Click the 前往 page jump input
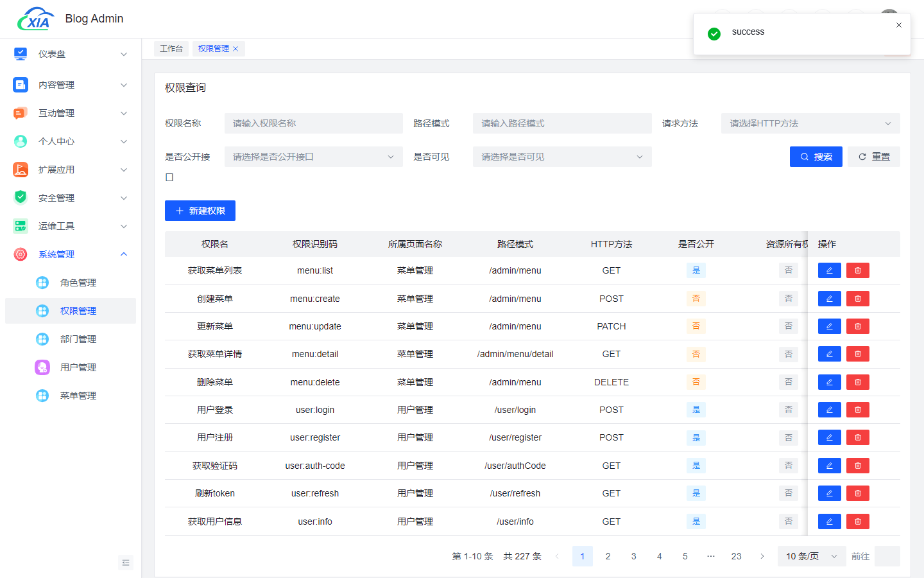Viewport: 924px width, 578px height. 887,556
